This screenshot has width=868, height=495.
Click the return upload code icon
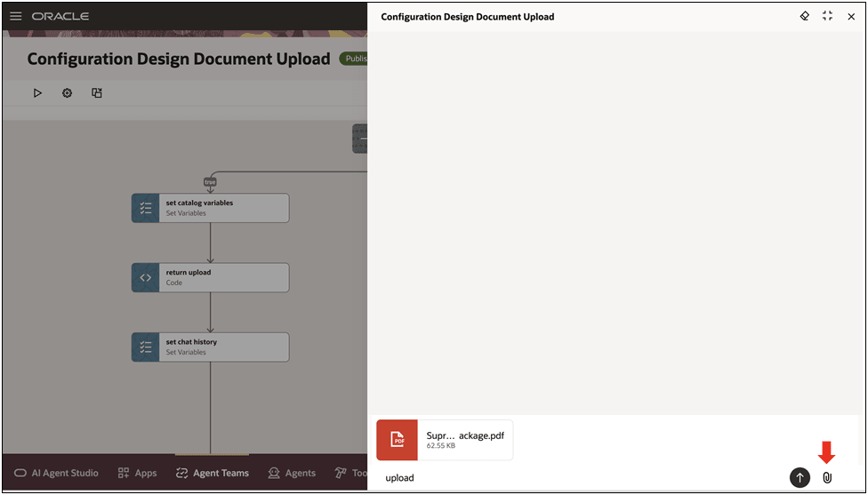(x=146, y=277)
